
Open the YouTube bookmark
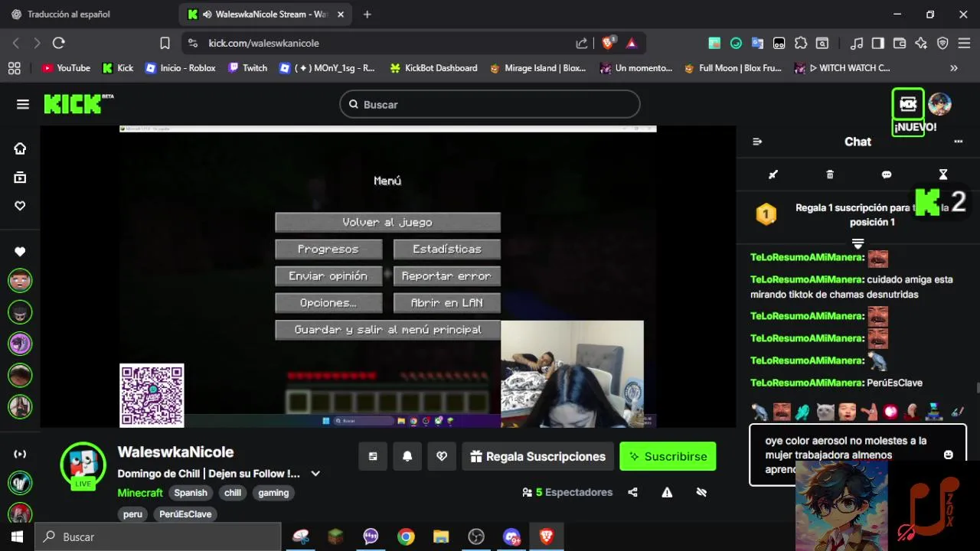[66, 68]
